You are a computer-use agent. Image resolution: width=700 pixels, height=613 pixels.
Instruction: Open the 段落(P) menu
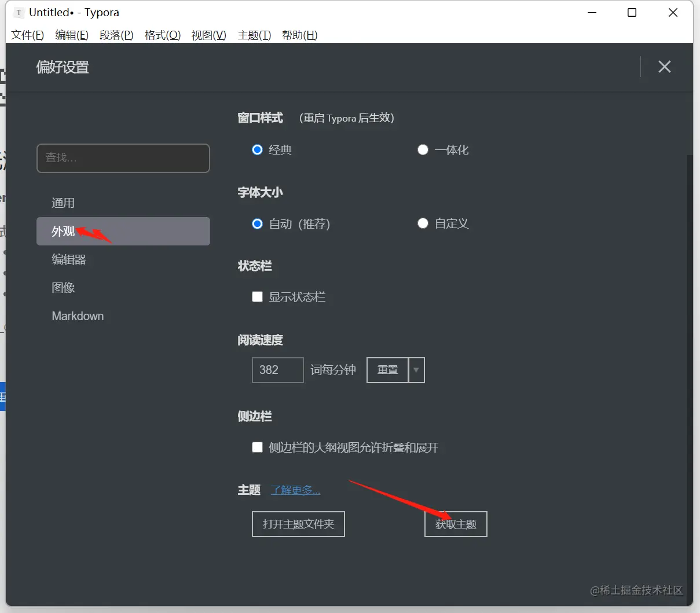[x=116, y=35]
